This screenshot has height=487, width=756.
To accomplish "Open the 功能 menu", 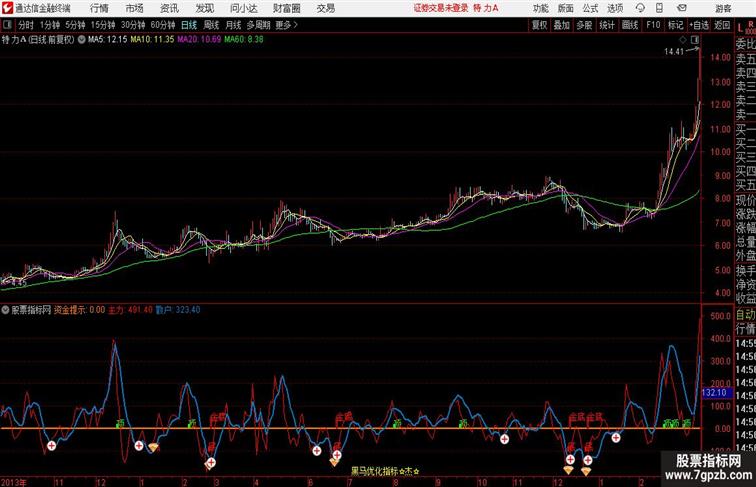I will click(540, 8).
